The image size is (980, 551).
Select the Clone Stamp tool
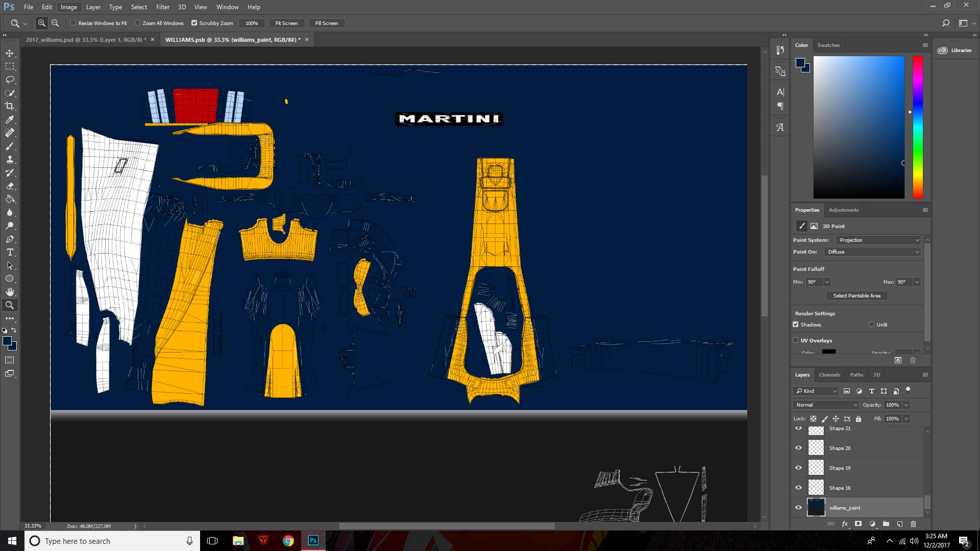(10, 159)
